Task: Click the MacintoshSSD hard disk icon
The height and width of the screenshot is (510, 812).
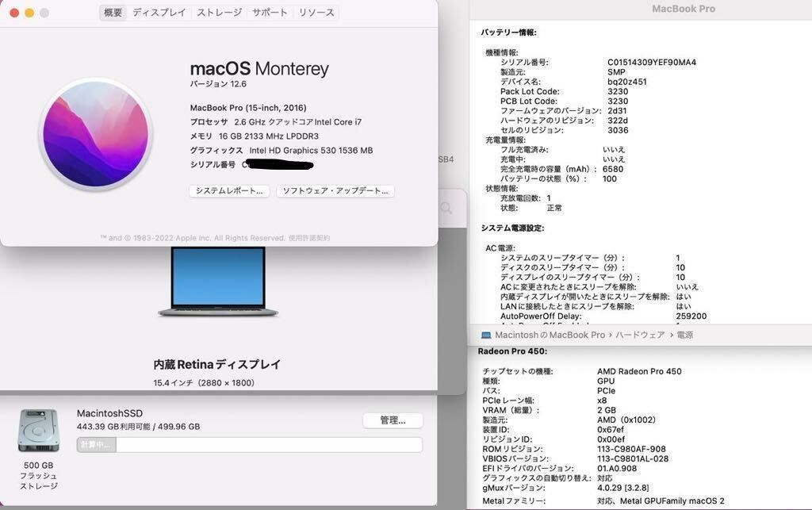Action: click(38, 431)
